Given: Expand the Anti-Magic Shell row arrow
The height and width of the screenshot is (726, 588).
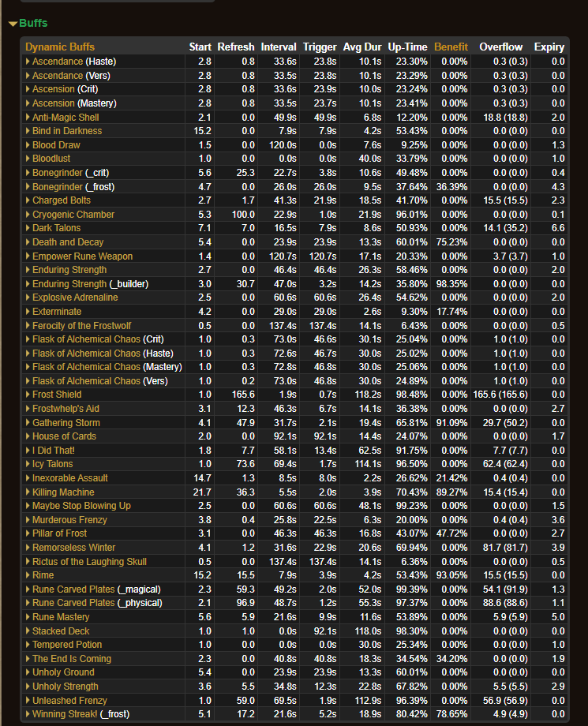Looking at the screenshot, I should pos(28,117).
